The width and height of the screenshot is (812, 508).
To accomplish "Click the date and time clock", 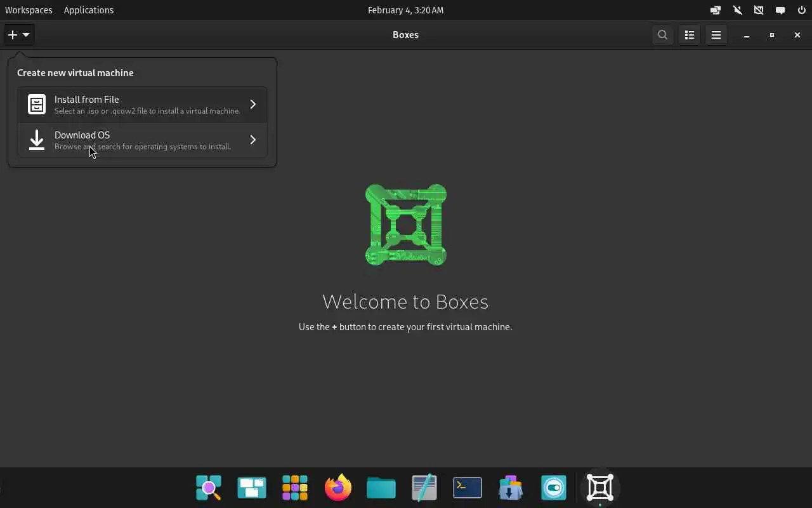I will (406, 10).
